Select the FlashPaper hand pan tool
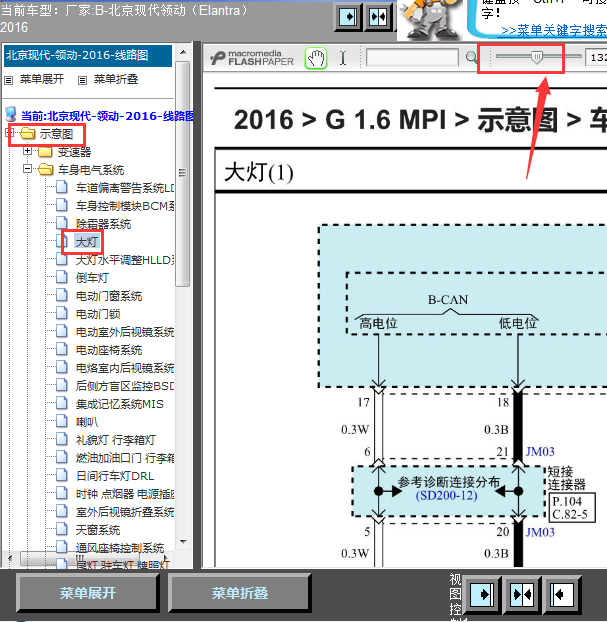 click(x=316, y=59)
